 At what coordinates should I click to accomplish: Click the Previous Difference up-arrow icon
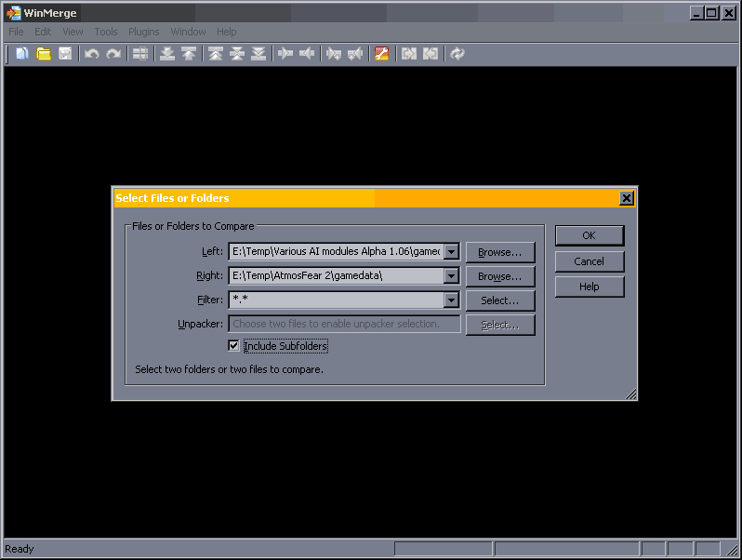[x=189, y=54]
